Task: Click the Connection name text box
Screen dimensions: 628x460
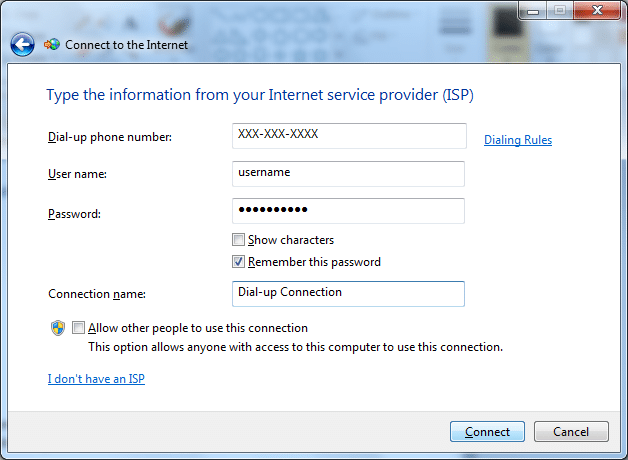Action: click(348, 294)
